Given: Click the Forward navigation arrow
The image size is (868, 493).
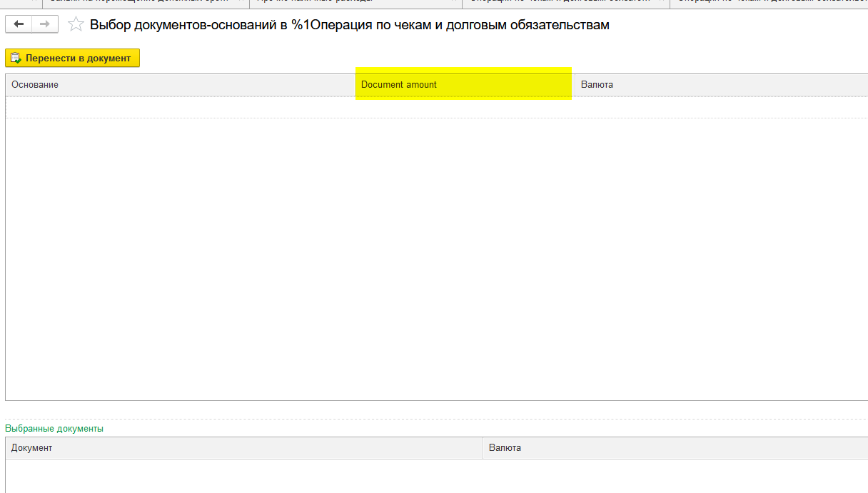Looking at the screenshot, I should tap(44, 24).
